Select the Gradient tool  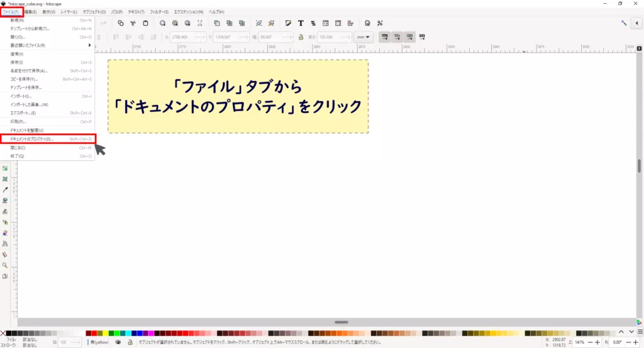5,168
